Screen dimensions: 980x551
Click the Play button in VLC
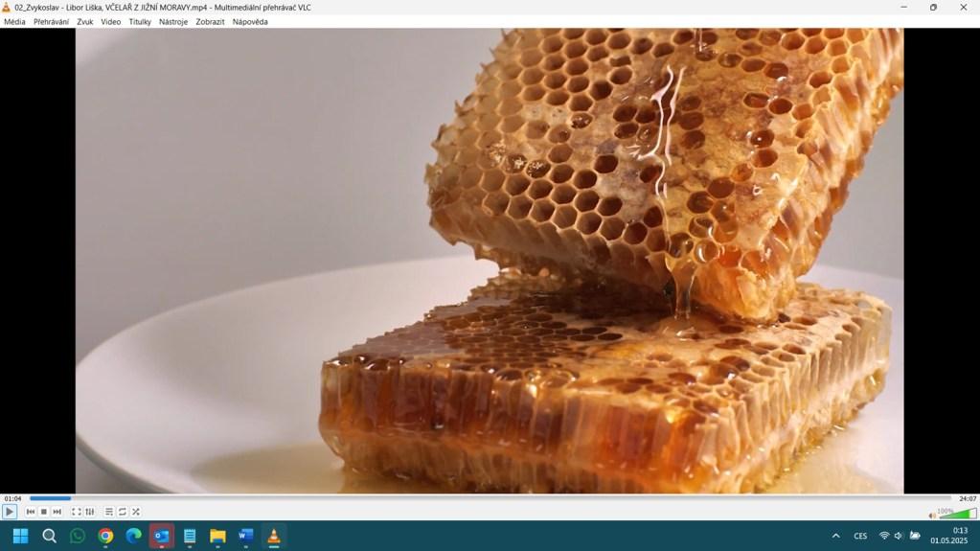pos(10,512)
